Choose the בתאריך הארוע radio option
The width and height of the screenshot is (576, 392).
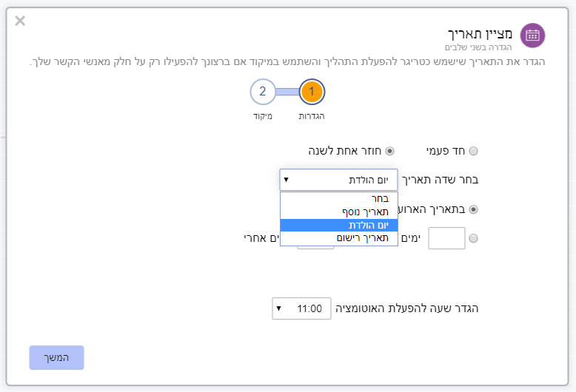click(x=474, y=209)
